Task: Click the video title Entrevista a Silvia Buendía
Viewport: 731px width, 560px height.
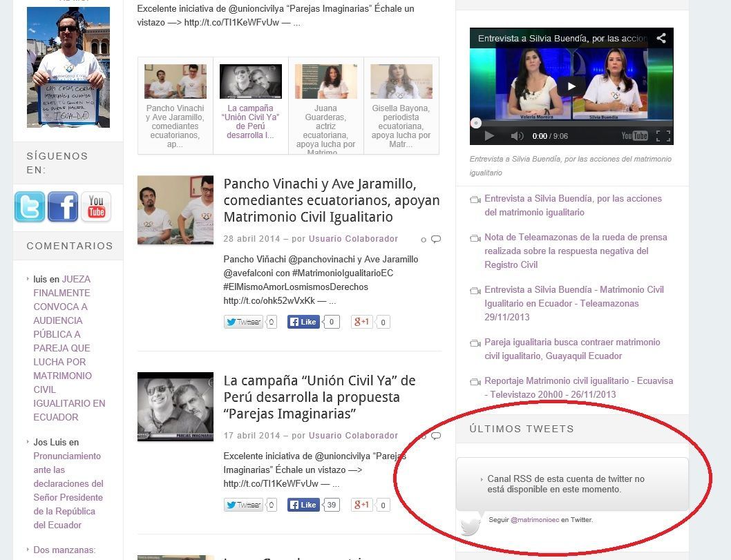Action: 562,38
